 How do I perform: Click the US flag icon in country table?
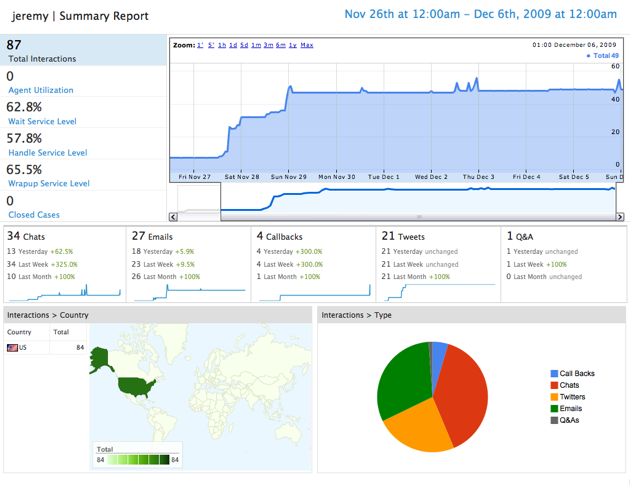click(x=13, y=348)
